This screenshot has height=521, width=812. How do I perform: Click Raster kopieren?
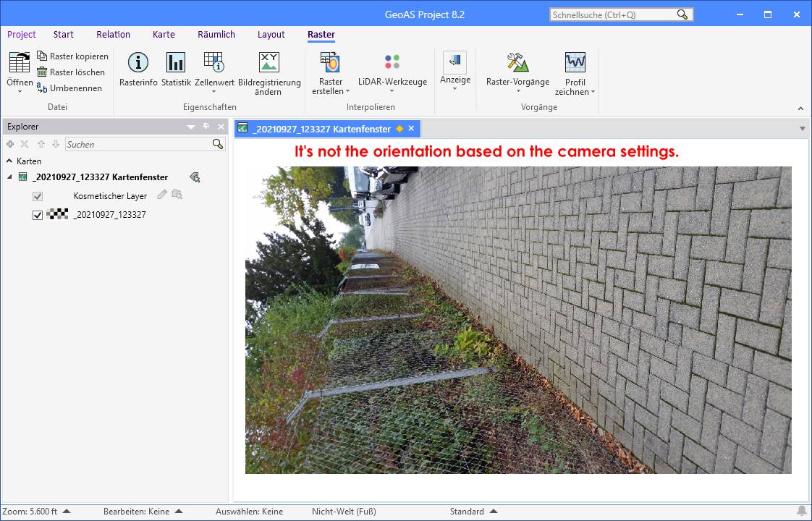[x=73, y=56]
